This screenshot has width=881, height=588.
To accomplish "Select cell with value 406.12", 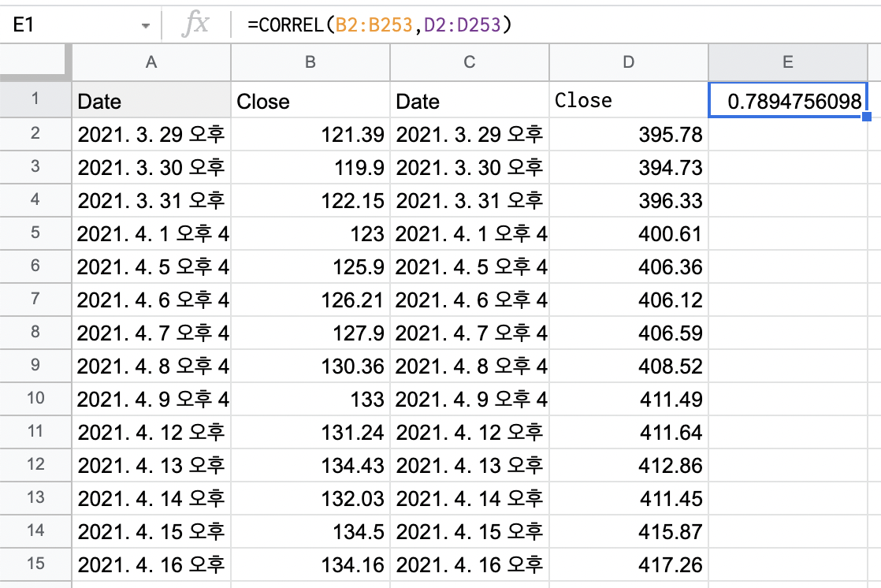I will (628, 300).
